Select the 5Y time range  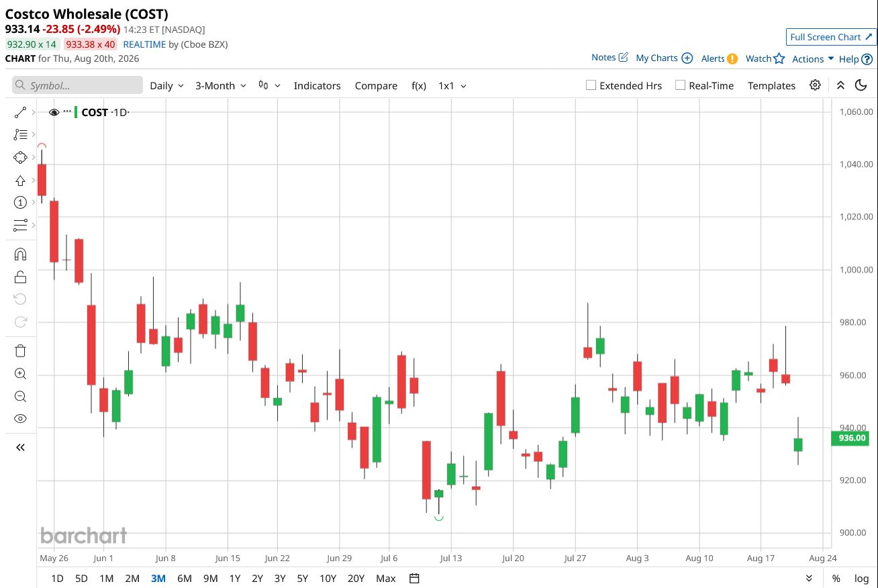[x=302, y=579]
